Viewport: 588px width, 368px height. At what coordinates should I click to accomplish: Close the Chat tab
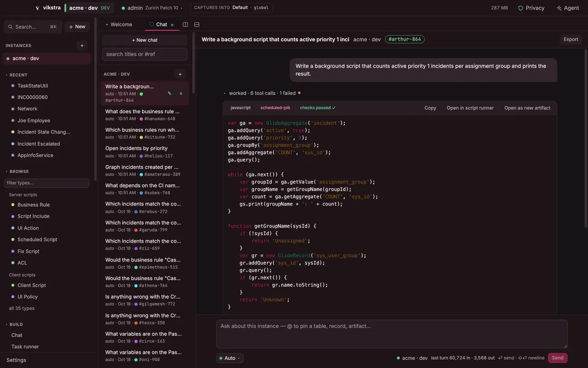pyautogui.click(x=172, y=25)
